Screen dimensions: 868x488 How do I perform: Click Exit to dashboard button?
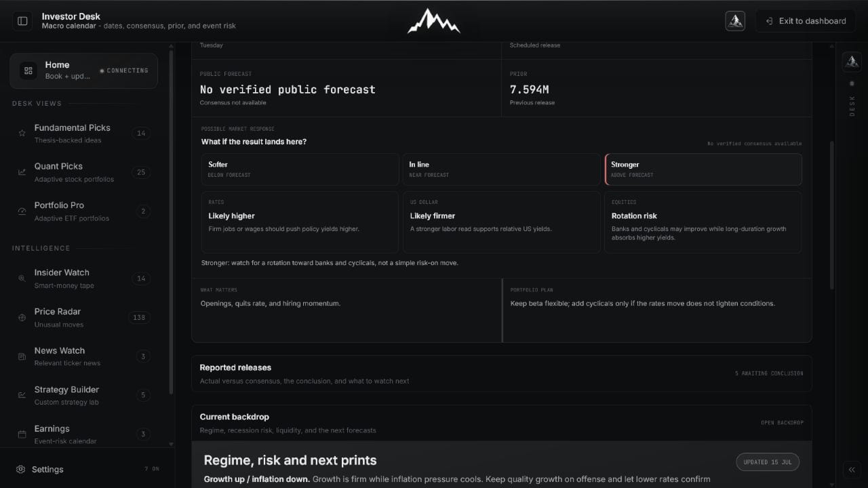coord(806,21)
